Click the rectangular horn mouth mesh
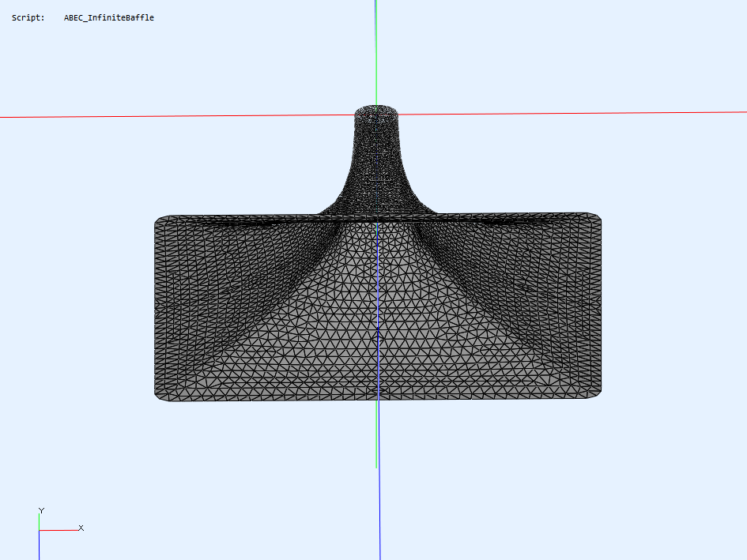This screenshot has height=560, width=747. pyautogui.click(x=378, y=307)
